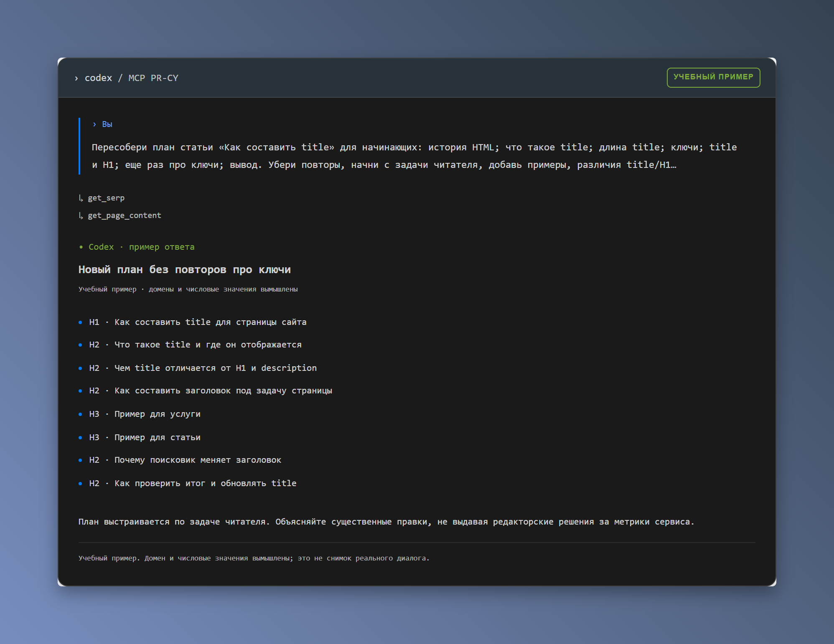Select row H2 · Чем title отличается от H1 и description
834x644 pixels.
[x=198, y=368]
